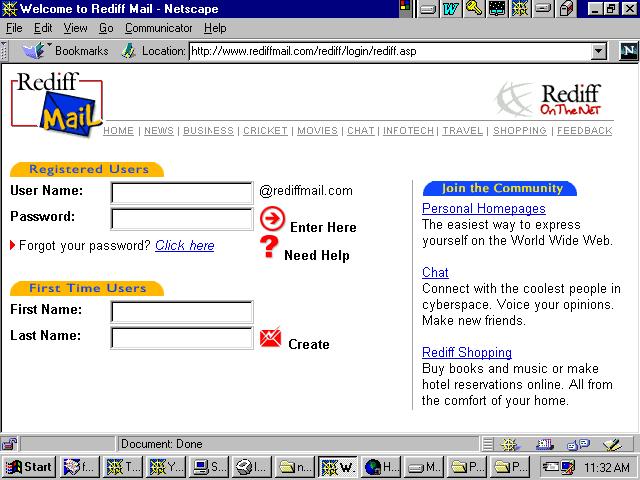Click the red question mark help icon
Image resolution: width=640 pixels, height=480 pixels.
269,247
